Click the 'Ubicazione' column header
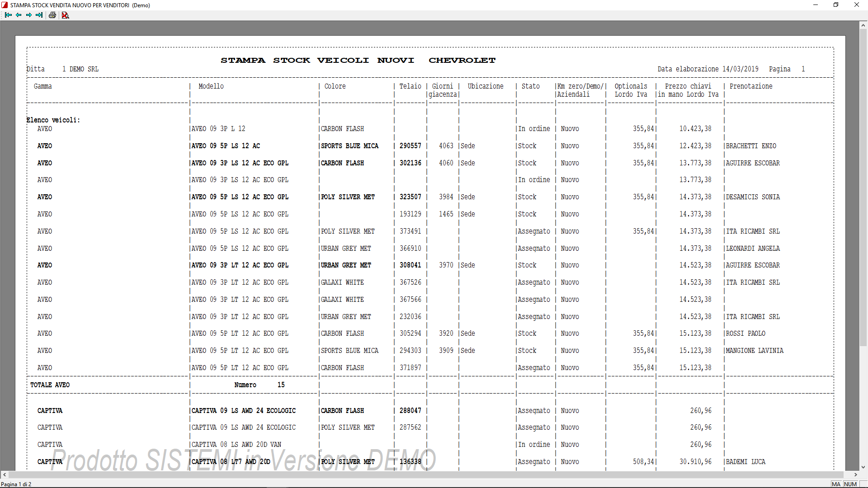Image resolution: width=868 pixels, height=488 pixels. coord(486,86)
